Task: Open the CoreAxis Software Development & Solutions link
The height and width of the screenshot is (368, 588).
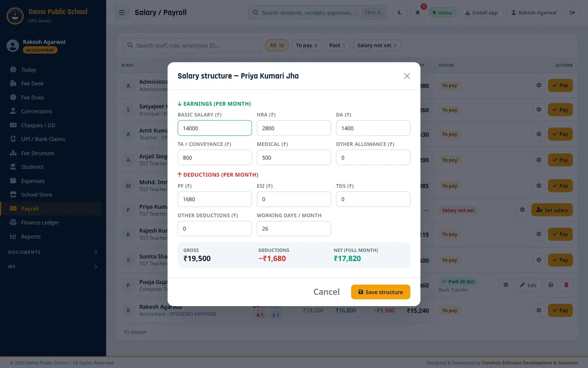Action: coord(530,363)
